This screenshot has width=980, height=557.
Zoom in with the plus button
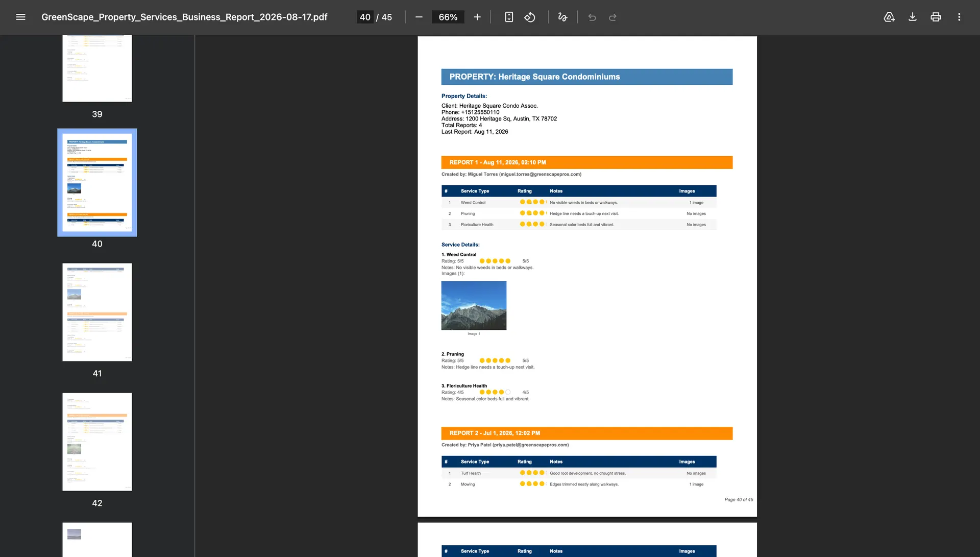pos(477,17)
